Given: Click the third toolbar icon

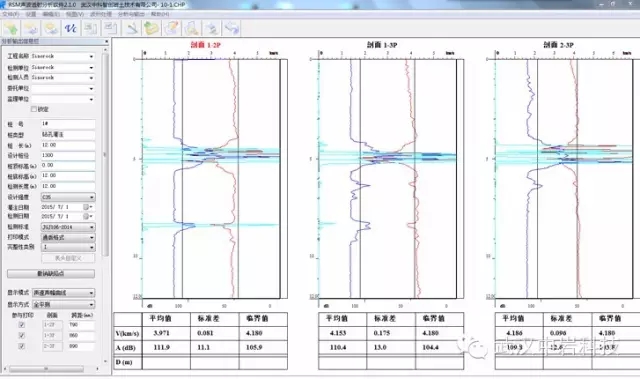Looking at the screenshot, I should (x=51, y=28).
